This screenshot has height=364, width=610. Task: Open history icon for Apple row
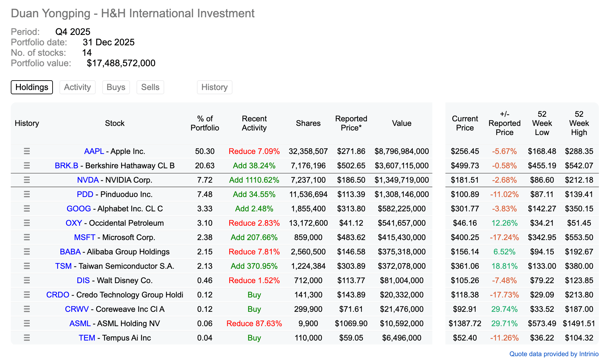pos(27,151)
